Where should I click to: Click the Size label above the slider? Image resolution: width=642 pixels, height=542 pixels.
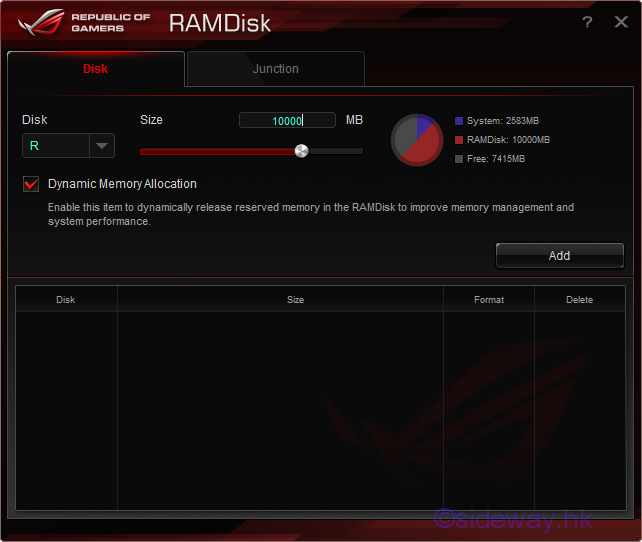[151, 120]
